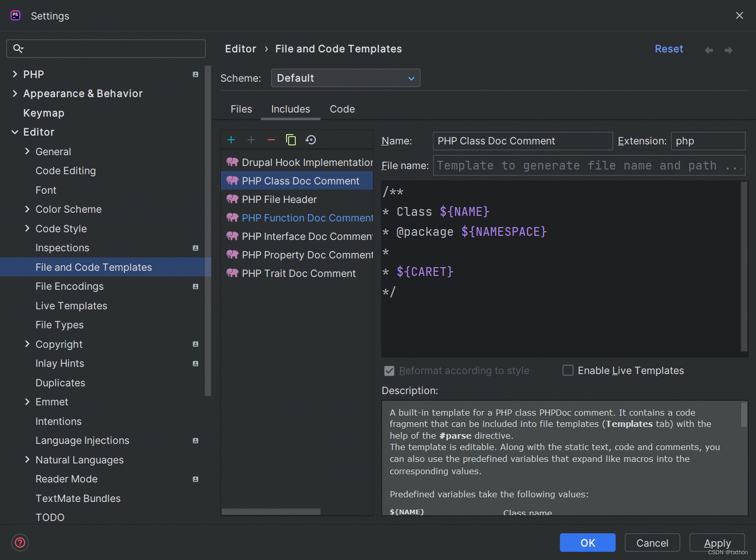The image size is (756, 560).
Task: Open Intentions settings page
Action: coord(59,421)
